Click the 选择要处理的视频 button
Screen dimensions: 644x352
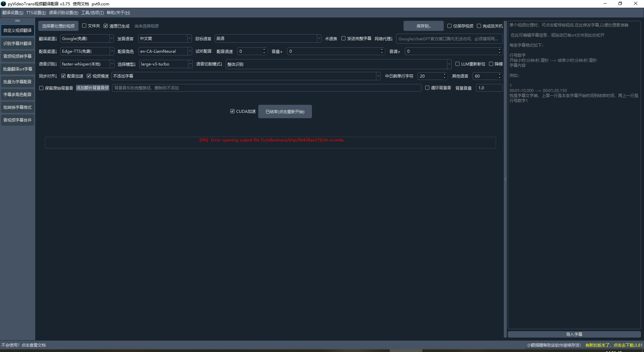click(58, 26)
